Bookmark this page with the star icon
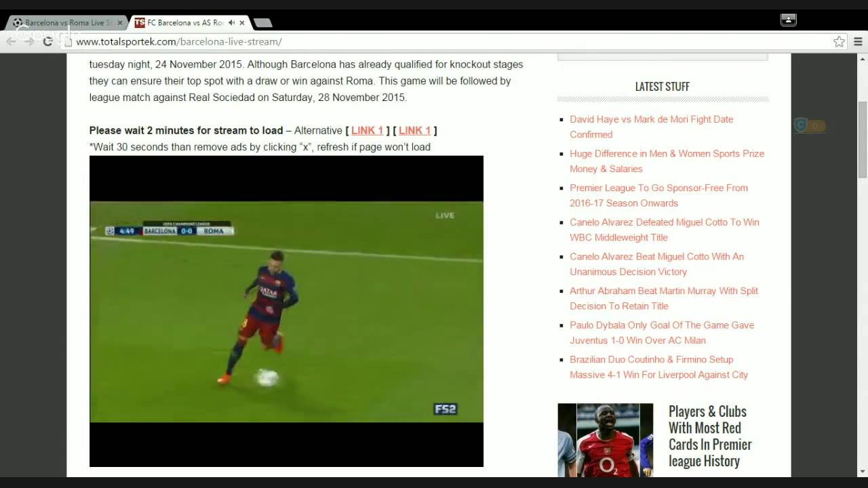Viewport: 868px width, 488px height. tap(839, 41)
